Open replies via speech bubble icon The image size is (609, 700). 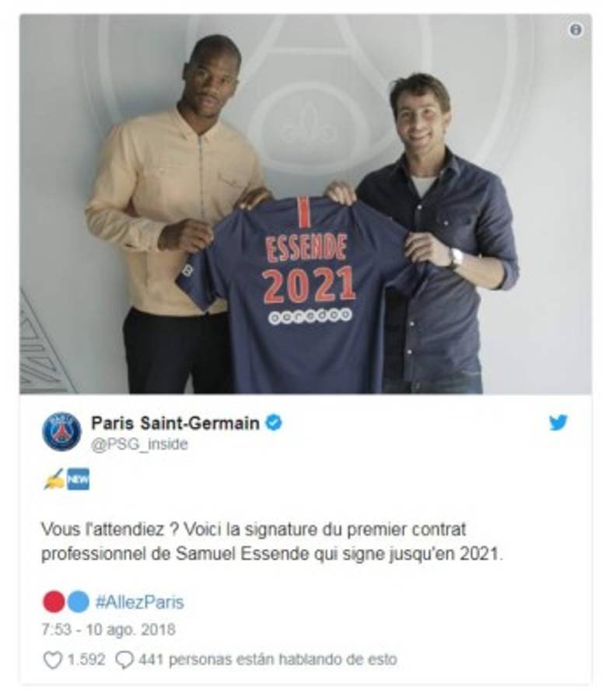tap(124, 660)
